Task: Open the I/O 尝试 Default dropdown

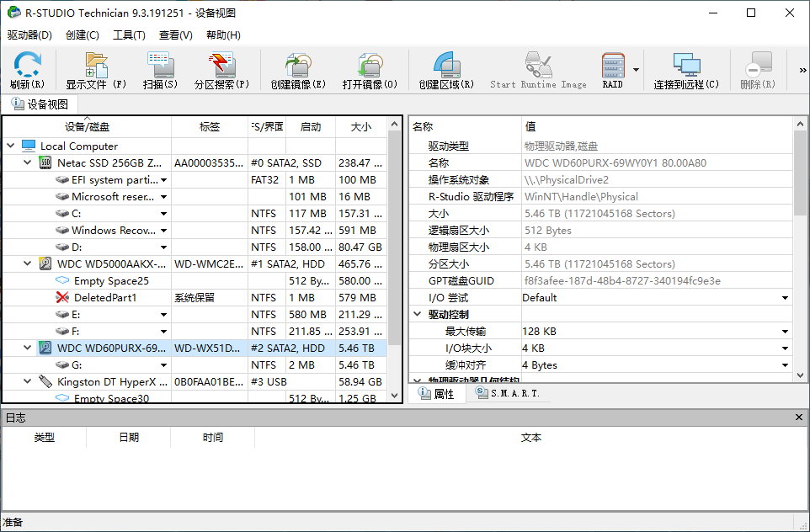Action: 786,298
